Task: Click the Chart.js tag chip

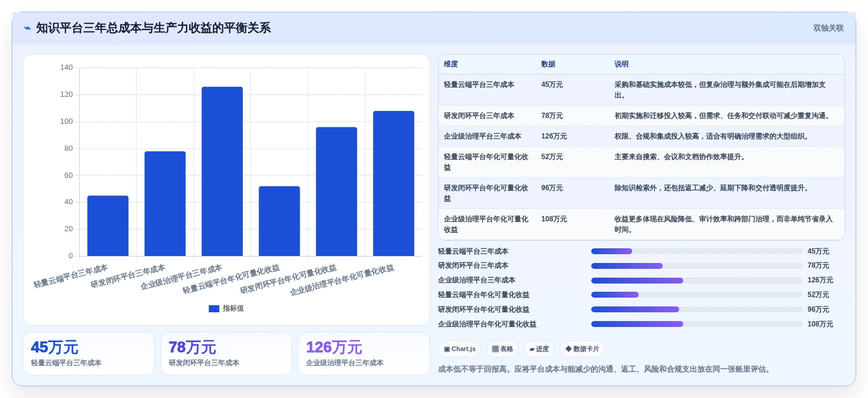Action: point(460,349)
